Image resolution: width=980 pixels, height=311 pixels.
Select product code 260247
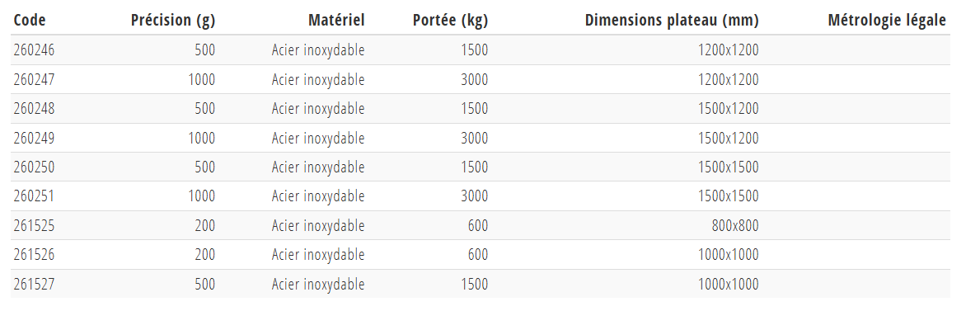pyautogui.click(x=34, y=79)
